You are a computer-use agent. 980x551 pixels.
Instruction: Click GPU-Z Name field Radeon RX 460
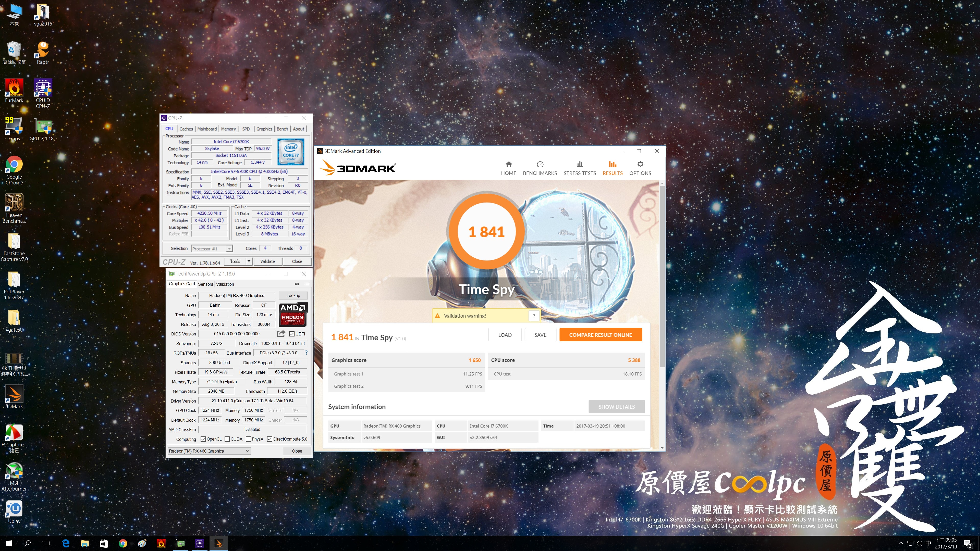[x=237, y=295]
